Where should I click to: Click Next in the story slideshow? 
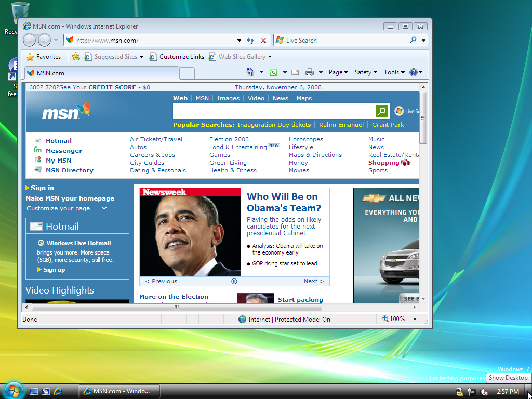click(x=313, y=281)
